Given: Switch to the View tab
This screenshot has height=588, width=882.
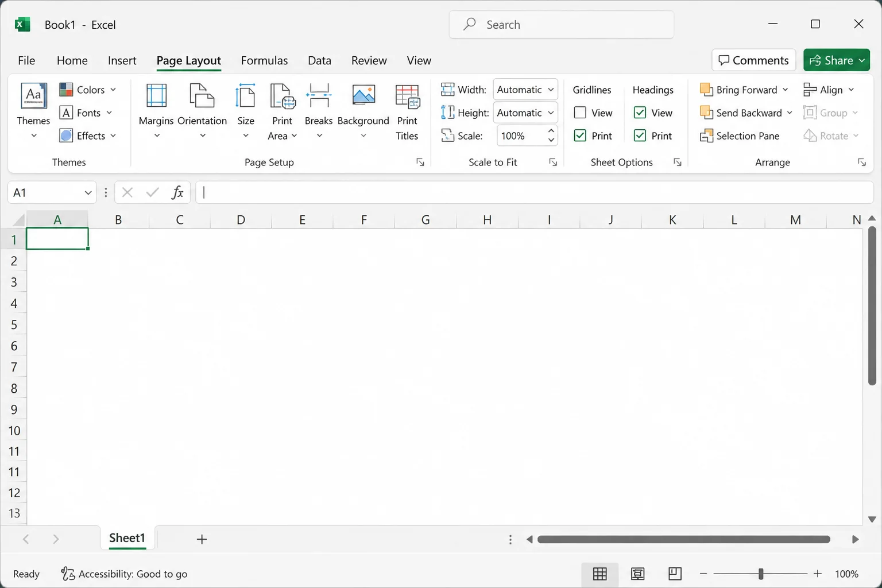Looking at the screenshot, I should point(419,60).
